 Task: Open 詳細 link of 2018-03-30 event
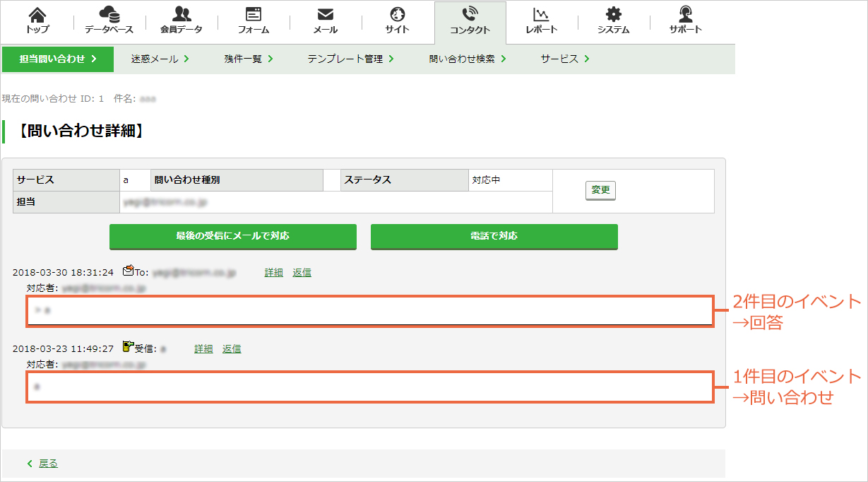(274, 272)
